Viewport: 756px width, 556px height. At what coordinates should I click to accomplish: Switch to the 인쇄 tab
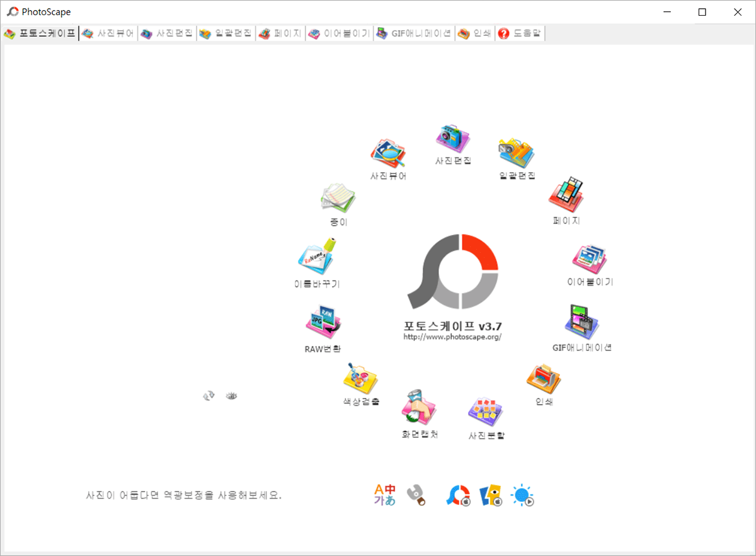pyautogui.click(x=474, y=33)
